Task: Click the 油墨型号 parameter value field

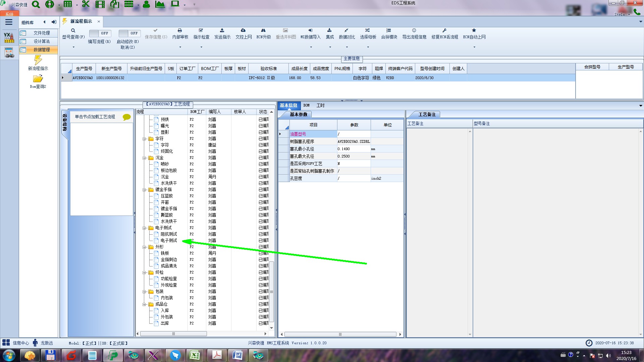Action: click(x=354, y=134)
